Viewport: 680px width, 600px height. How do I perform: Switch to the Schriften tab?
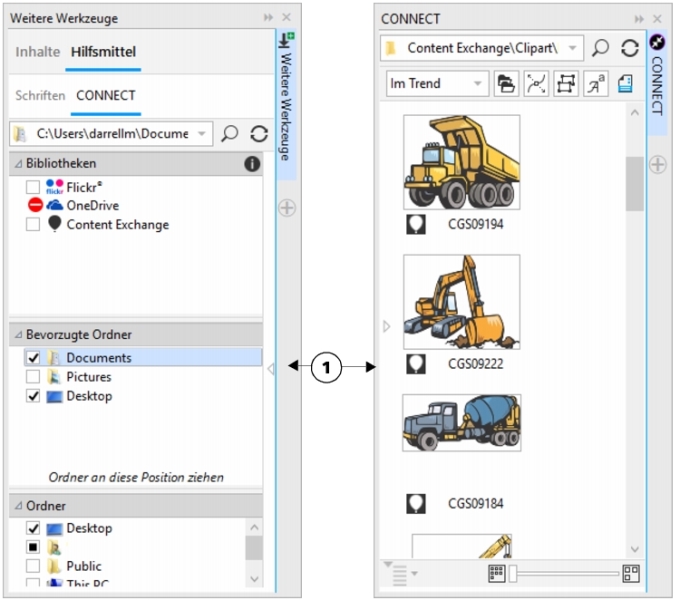[x=40, y=96]
